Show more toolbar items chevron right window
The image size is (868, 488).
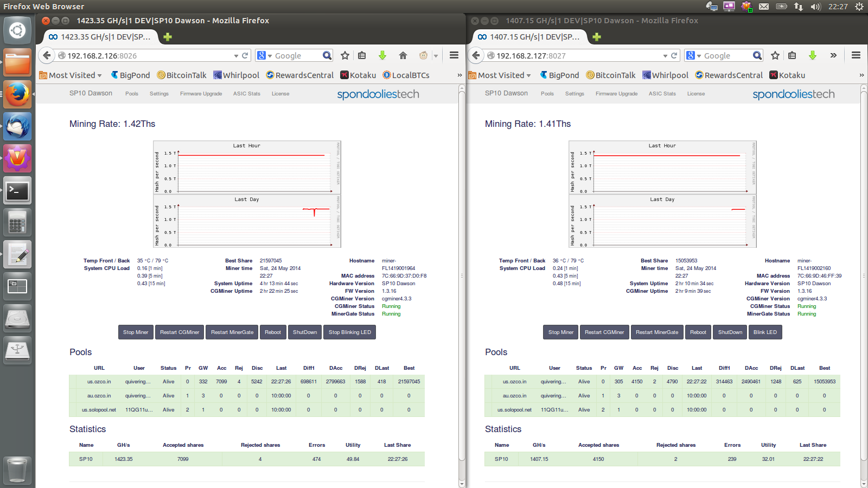coord(833,55)
